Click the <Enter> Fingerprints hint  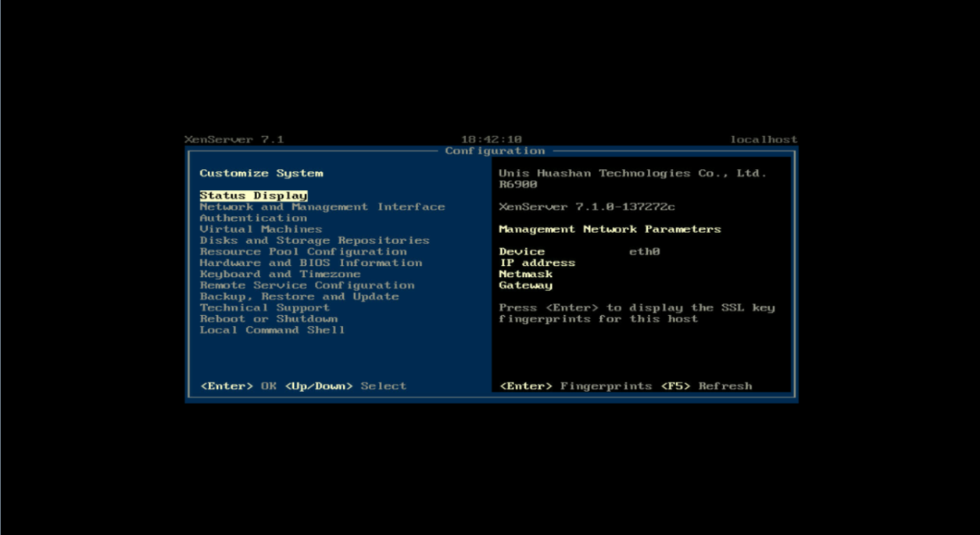click(x=575, y=386)
